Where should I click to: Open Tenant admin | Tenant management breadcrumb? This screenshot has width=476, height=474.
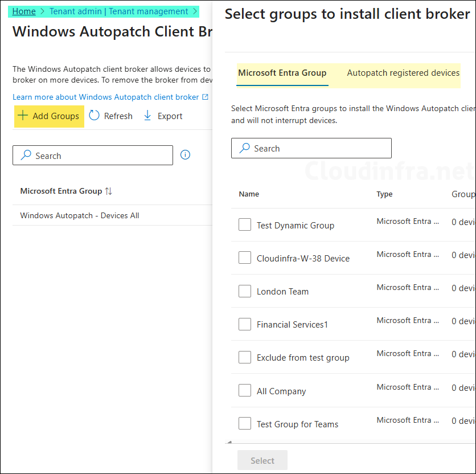[118, 11]
